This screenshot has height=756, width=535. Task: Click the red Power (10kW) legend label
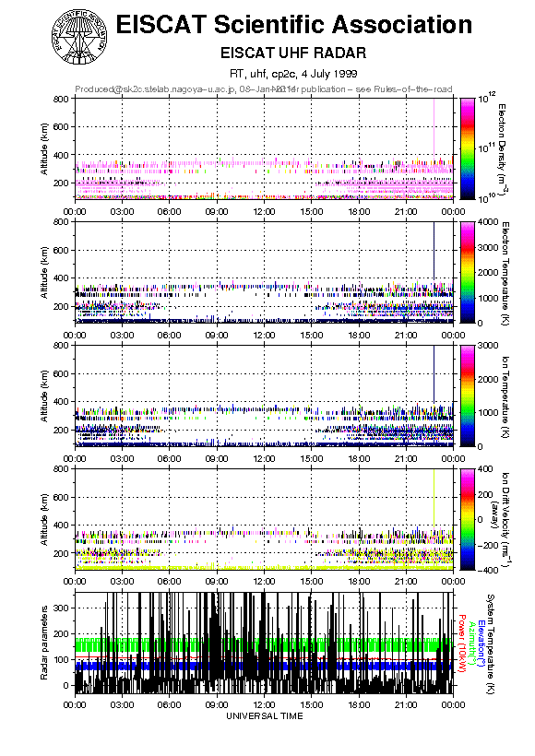click(461, 644)
